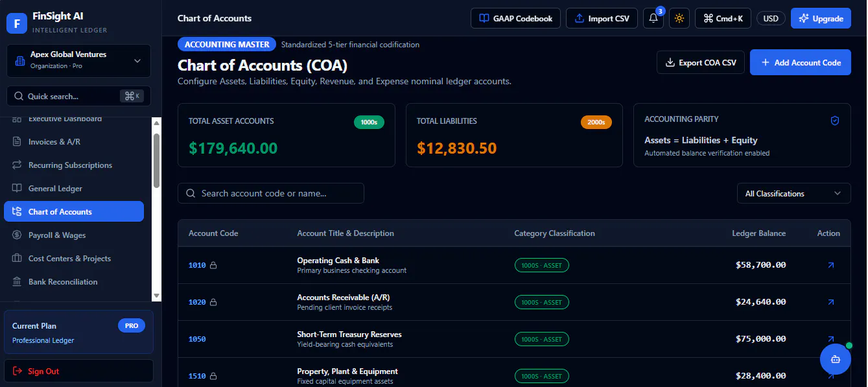
Task: Open the Payroll & Wages section
Action: [x=74, y=235]
